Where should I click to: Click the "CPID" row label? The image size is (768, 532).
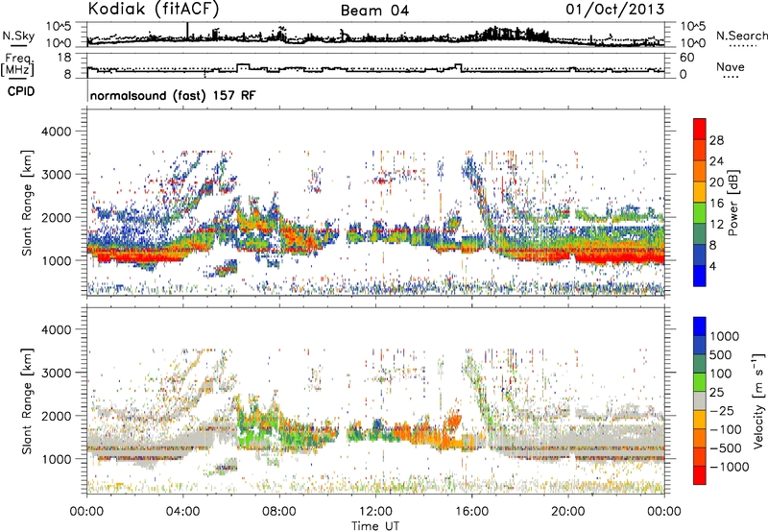[x=21, y=91]
